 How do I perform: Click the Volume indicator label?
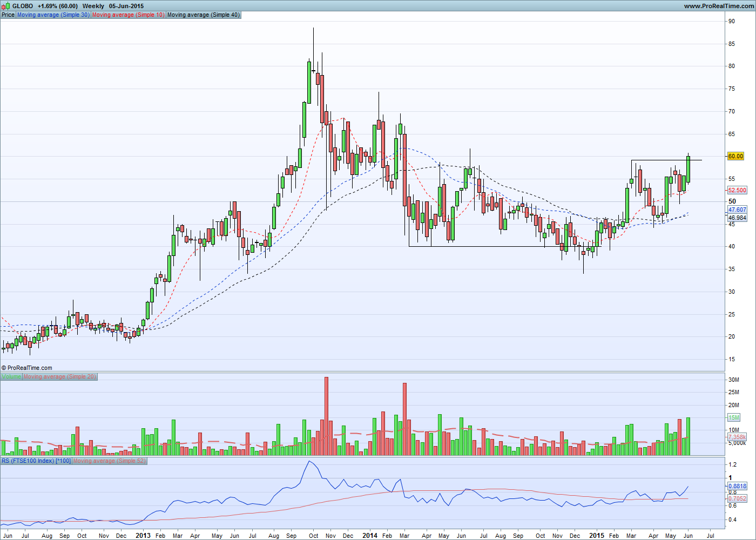(11, 376)
